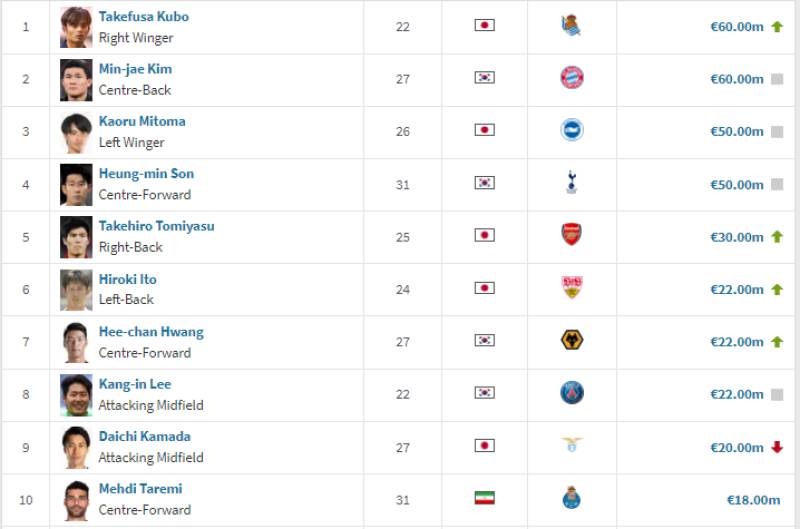Image resolution: width=800 pixels, height=529 pixels.
Task: Open the Heung-min Son profile link
Action: point(146,173)
